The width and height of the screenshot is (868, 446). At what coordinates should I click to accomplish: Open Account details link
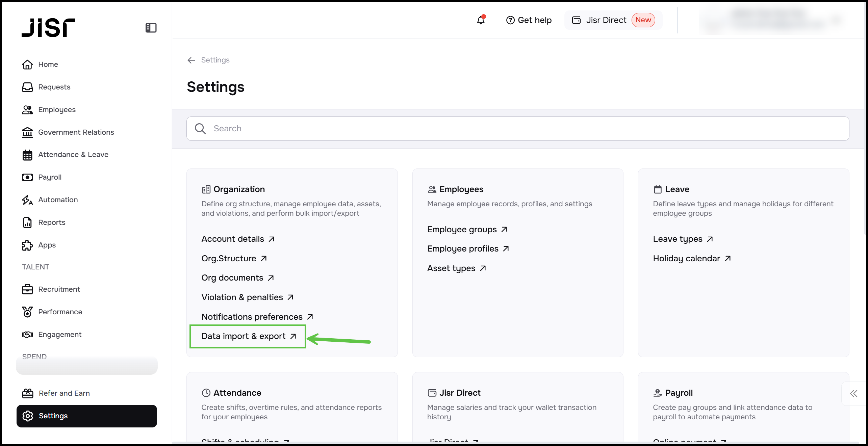tap(238, 239)
